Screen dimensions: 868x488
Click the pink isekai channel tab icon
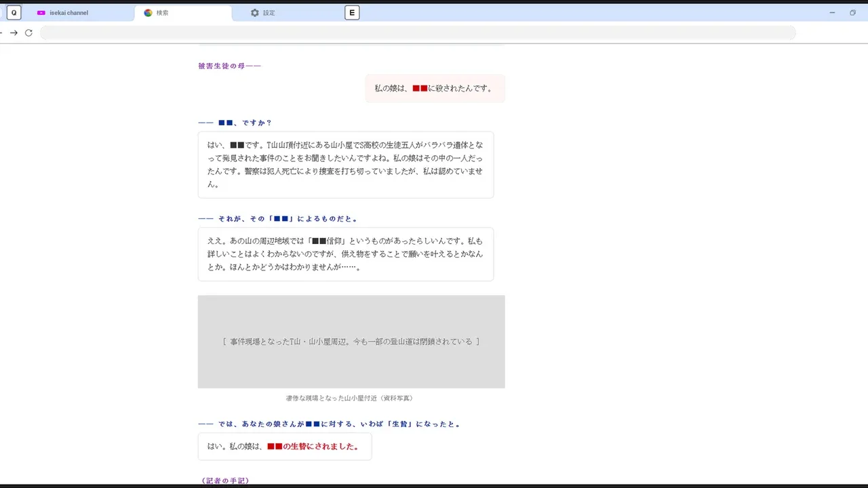pos(41,13)
